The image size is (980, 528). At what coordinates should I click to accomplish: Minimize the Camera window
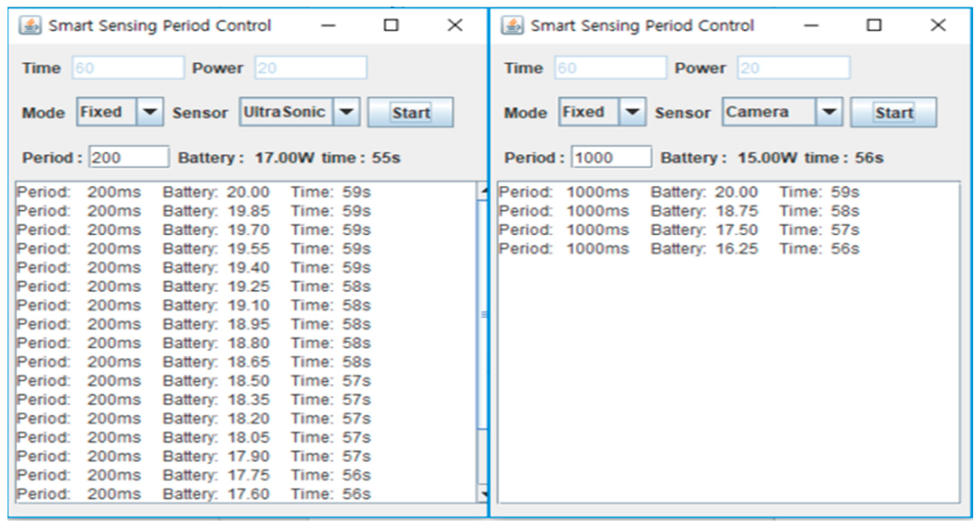pos(811,26)
